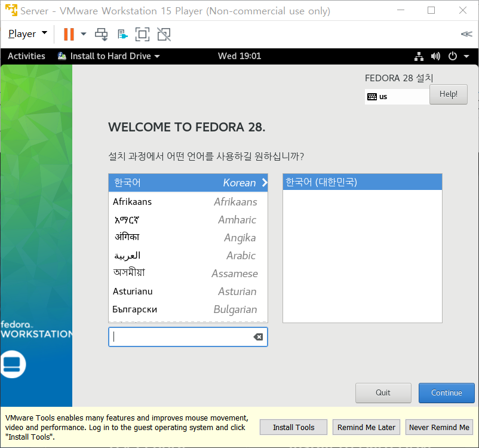Select Afrikaans in language list
479x448 pixels.
[188, 202]
